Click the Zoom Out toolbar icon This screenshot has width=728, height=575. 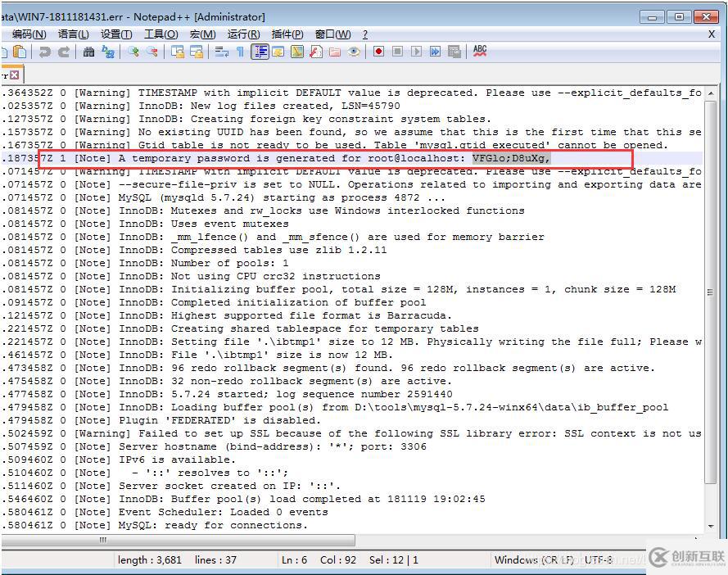(152, 52)
